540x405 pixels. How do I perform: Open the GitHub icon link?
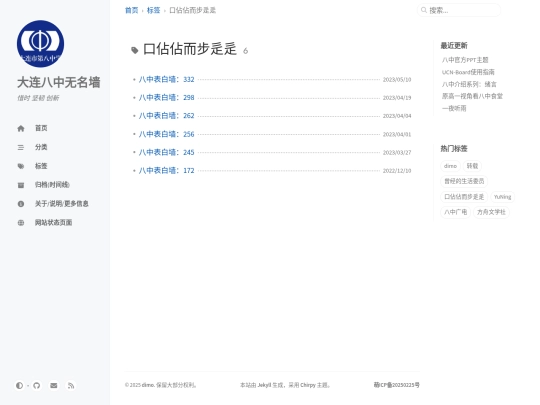[37, 385]
